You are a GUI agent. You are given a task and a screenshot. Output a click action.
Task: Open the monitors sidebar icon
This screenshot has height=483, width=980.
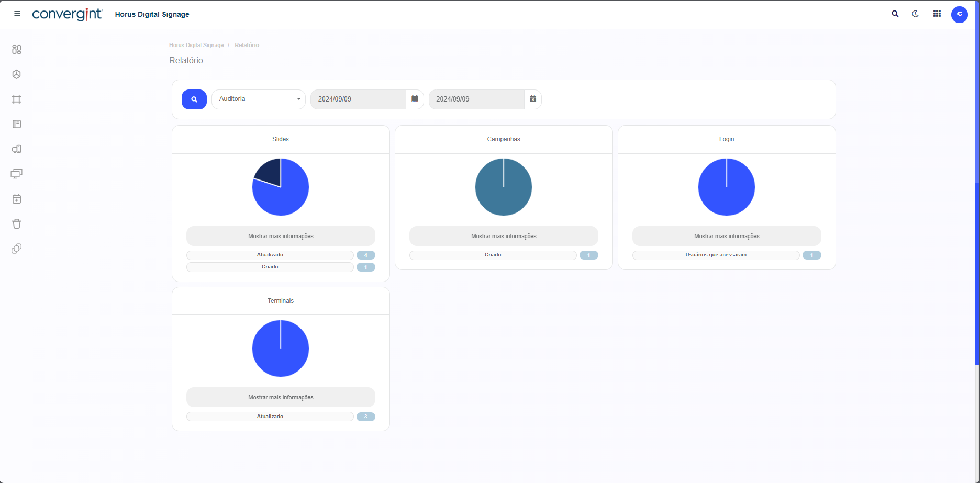(x=17, y=174)
